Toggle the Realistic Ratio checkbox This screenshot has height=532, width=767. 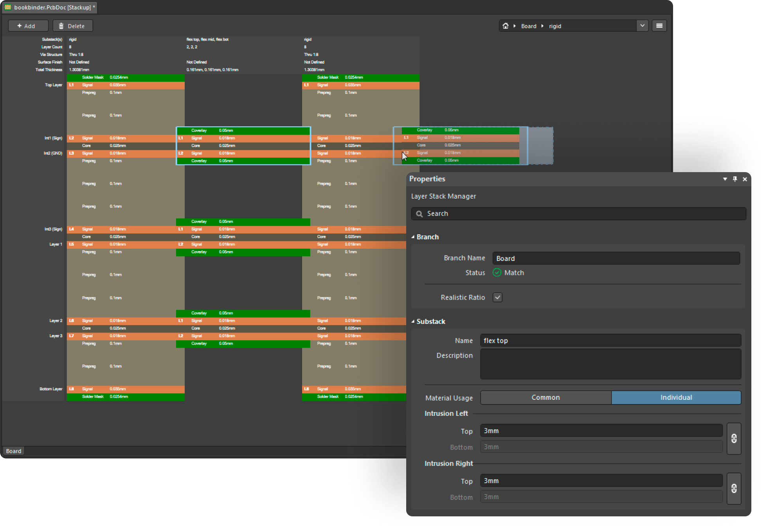point(497,297)
